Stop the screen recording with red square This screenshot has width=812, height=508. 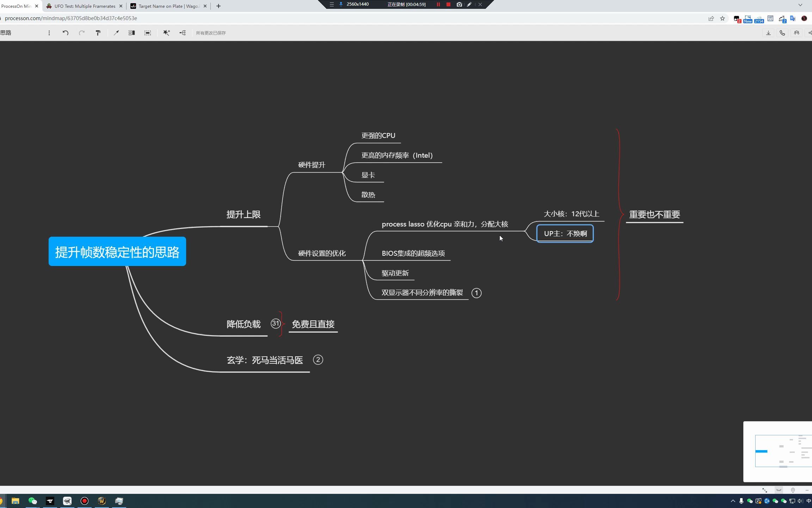[x=448, y=5]
